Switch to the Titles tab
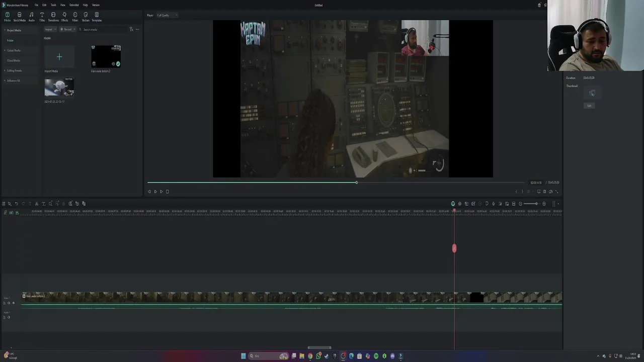 [42, 17]
